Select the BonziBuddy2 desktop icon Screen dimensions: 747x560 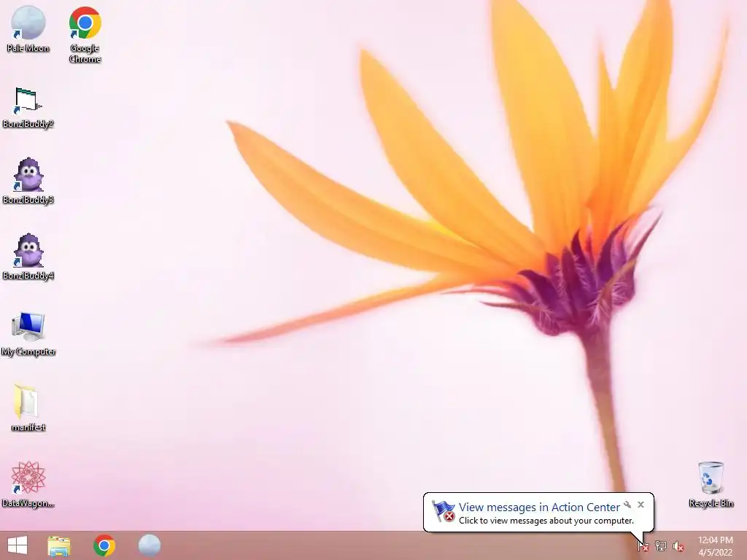pyautogui.click(x=28, y=108)
